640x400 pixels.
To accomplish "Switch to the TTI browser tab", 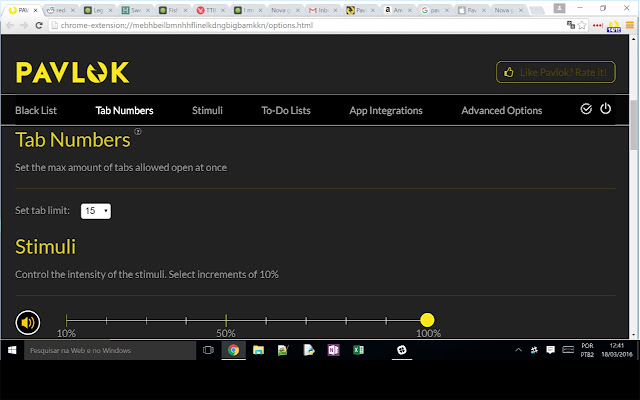I will coord(210,10).
